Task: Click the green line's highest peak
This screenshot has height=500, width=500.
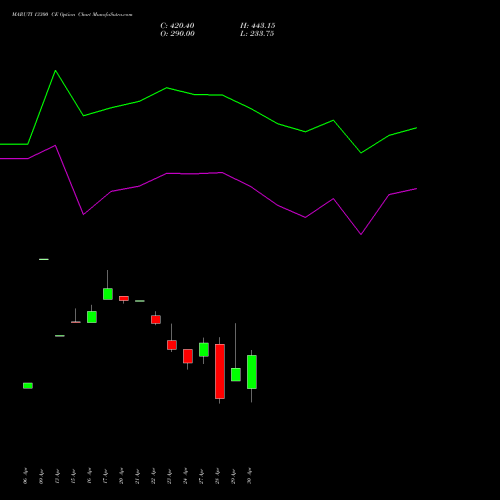Action: coord(55,71)
